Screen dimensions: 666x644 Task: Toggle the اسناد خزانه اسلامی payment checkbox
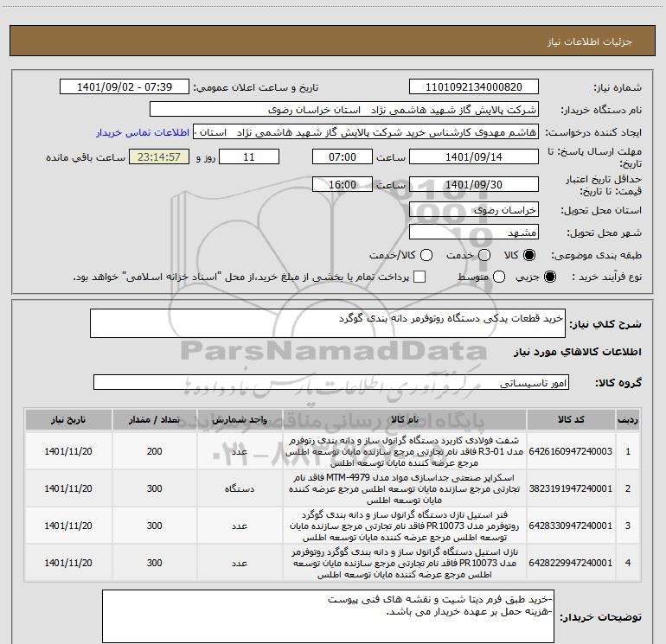(419, 277)
